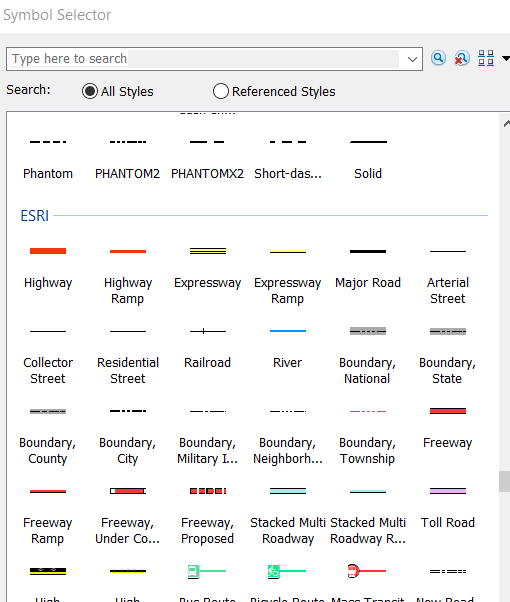Viewport: 510px width, 602px height.
Task: Open the search history dropdown
Action: pos(412,59)
